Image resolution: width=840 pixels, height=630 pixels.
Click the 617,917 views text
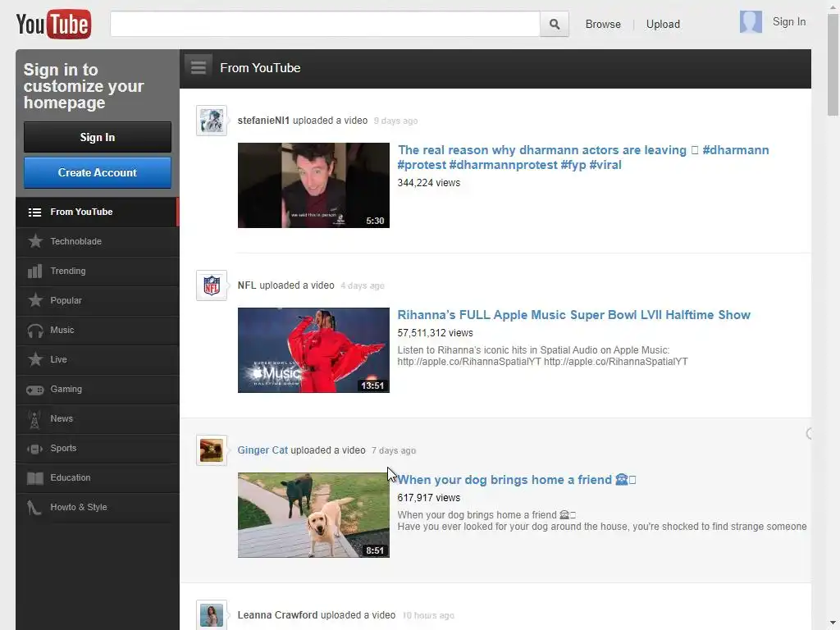428,498
